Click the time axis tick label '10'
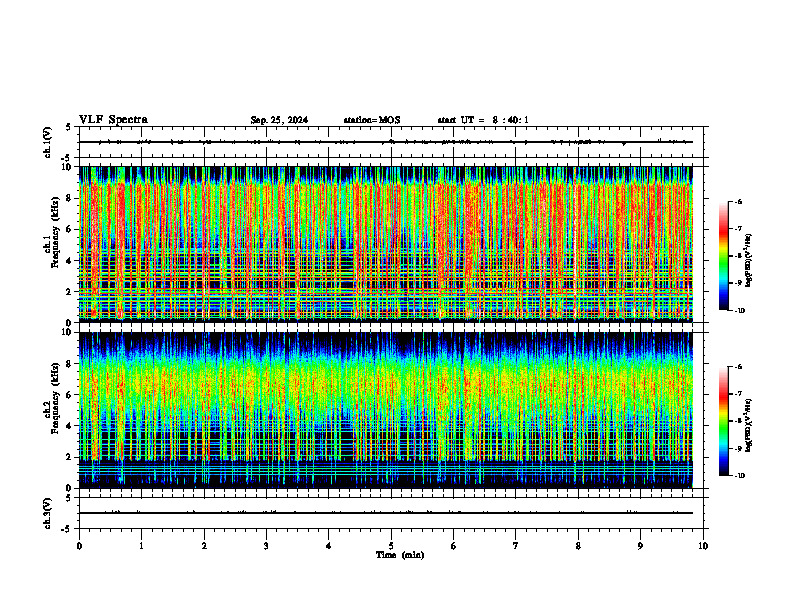This screenshot has height=612, width=792. point(703,546)
